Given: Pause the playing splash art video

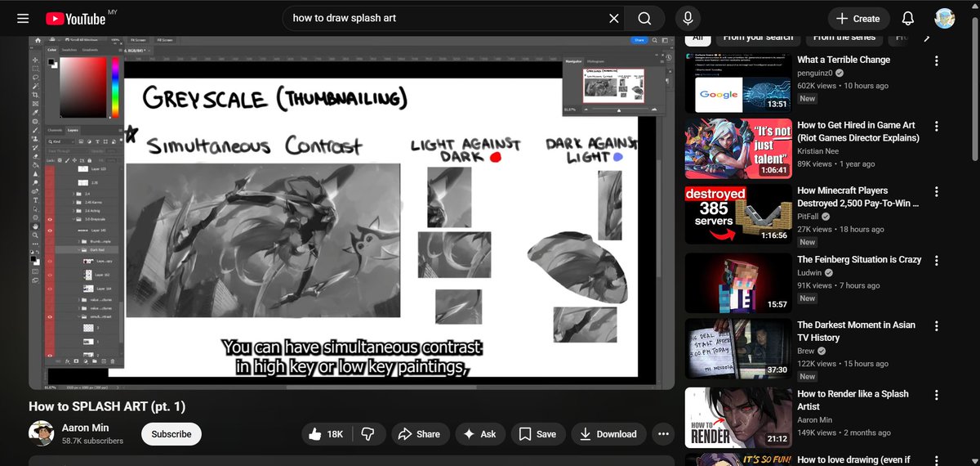Looking at the screenshot, I should [351, 213].
